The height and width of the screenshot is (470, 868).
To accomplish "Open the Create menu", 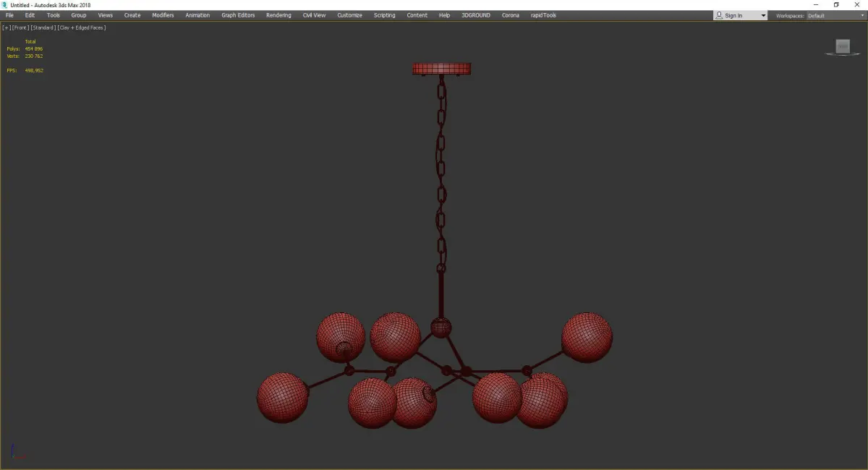I will pyautogui.click(x=132, y=15).
